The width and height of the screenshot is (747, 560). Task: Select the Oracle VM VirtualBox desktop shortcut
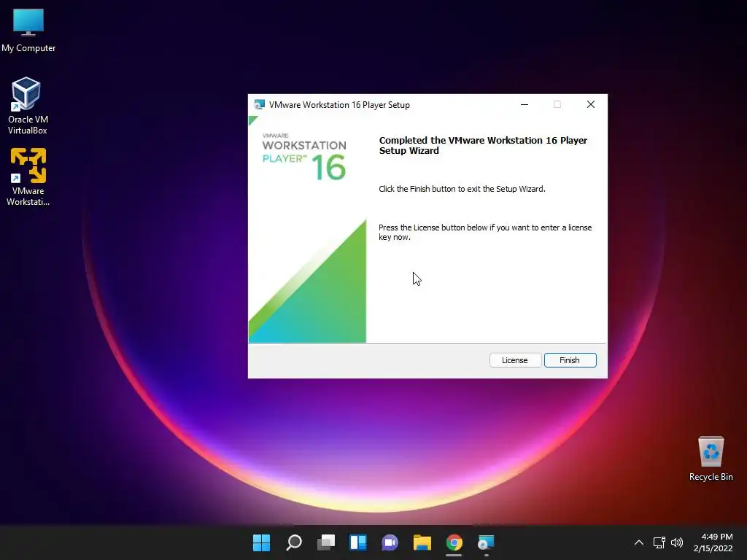[x=27, y=106]
